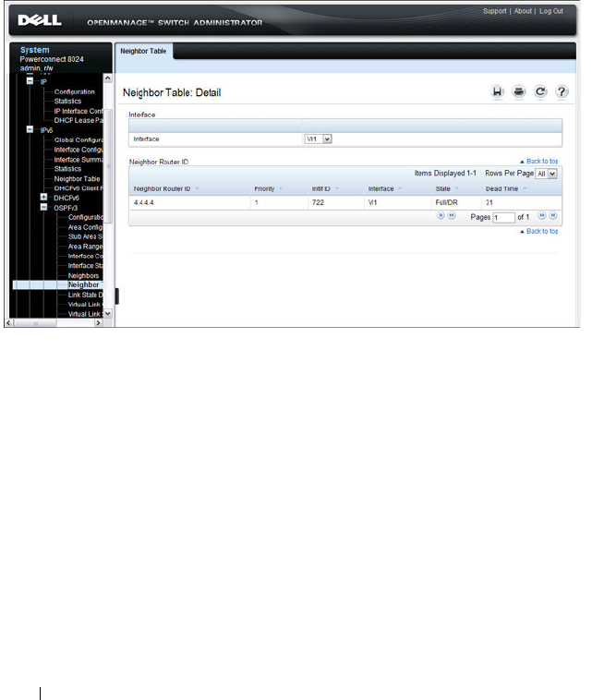Open Statistics under IP node

(67, 102)
